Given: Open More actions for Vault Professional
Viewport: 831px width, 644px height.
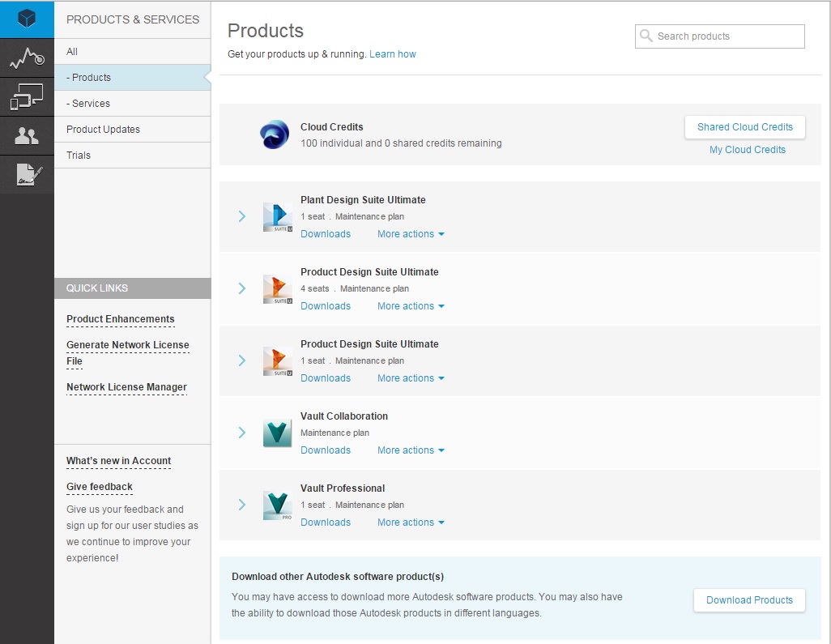Looking at the screenshot, I should 411,522.
